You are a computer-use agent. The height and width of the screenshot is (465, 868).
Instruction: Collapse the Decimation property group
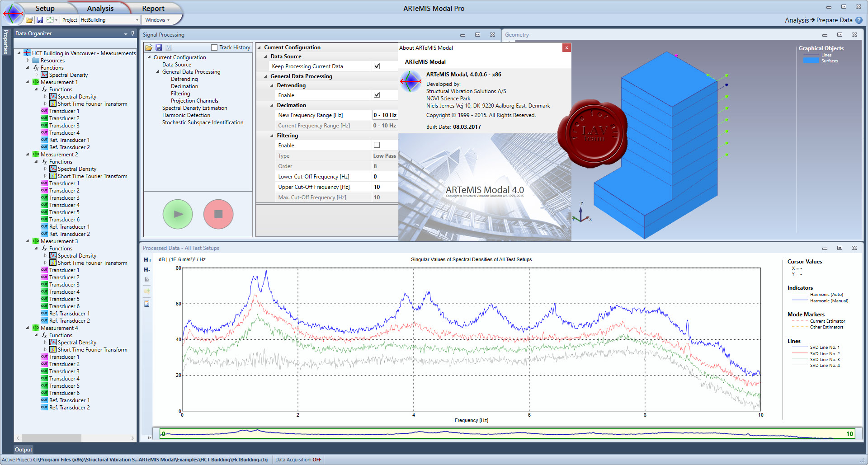[272, 105]
